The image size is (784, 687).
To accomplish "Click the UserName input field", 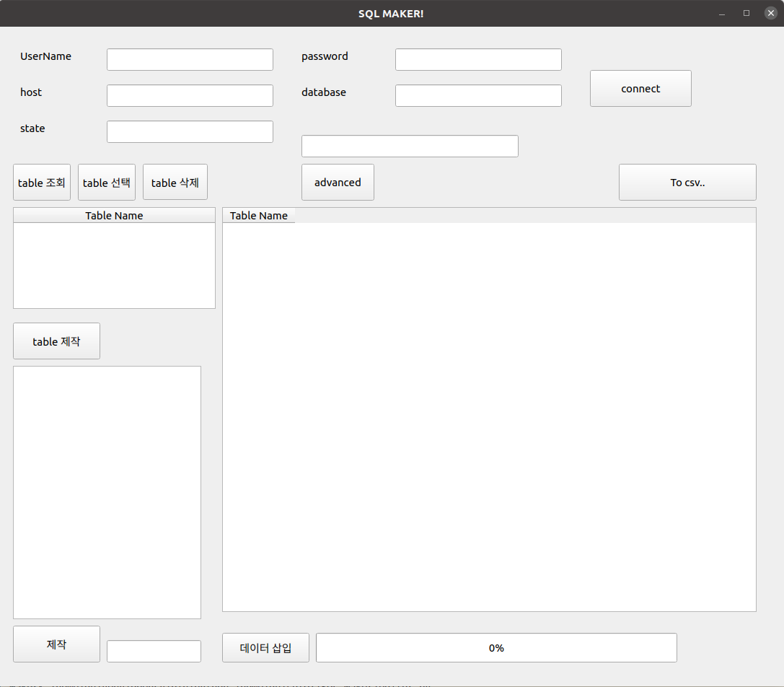I will pos(190,60).
